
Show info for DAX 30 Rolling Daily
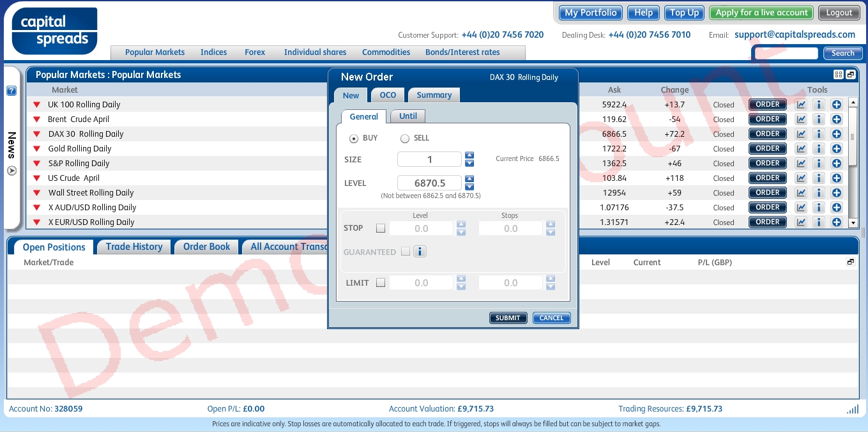click(818, 134)
